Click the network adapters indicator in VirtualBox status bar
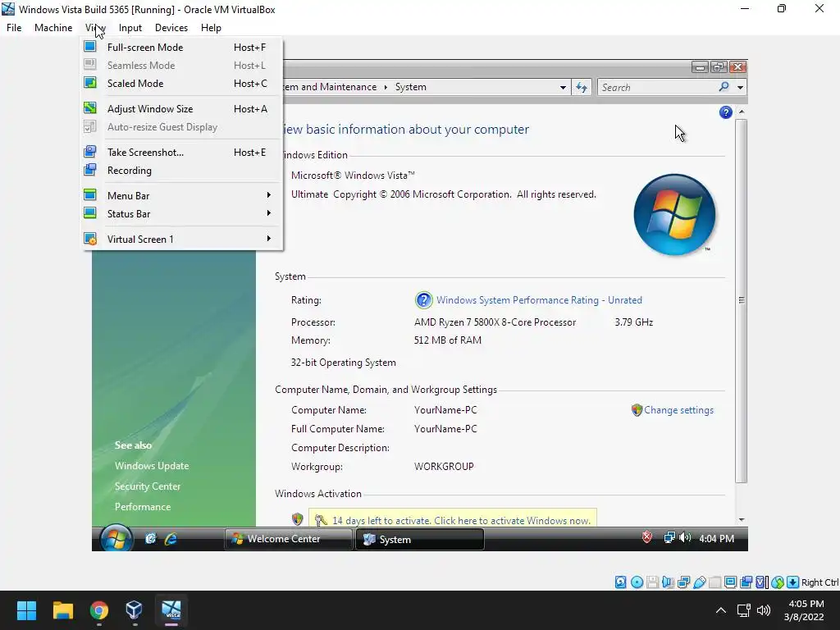Viewport: 840px width, 630px height. (683, 582)
